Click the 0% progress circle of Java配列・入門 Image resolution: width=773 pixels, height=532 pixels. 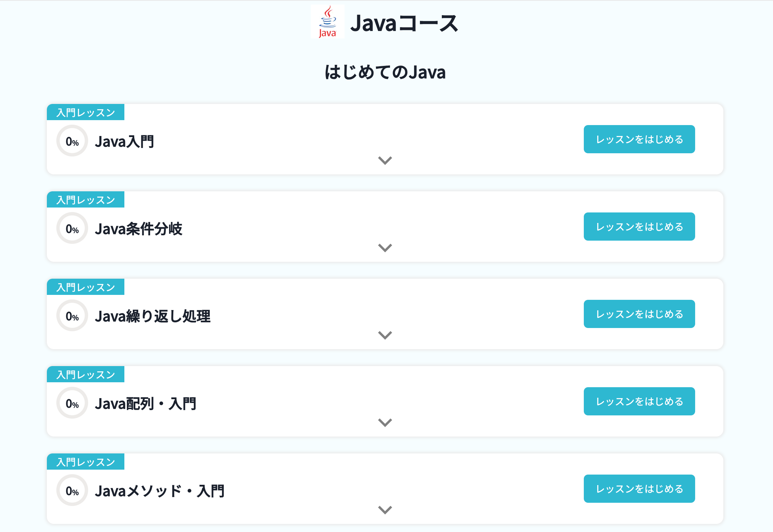click(x=72, y=402)
